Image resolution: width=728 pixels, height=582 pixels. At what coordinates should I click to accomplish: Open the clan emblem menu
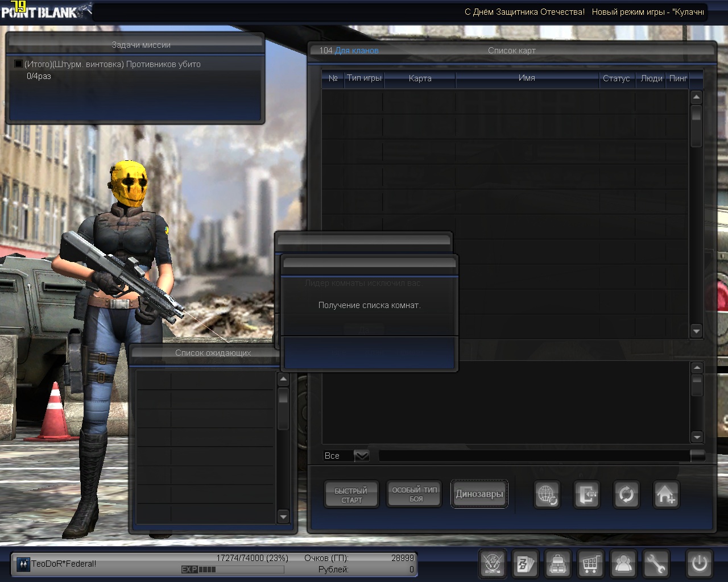click(493, 564)
